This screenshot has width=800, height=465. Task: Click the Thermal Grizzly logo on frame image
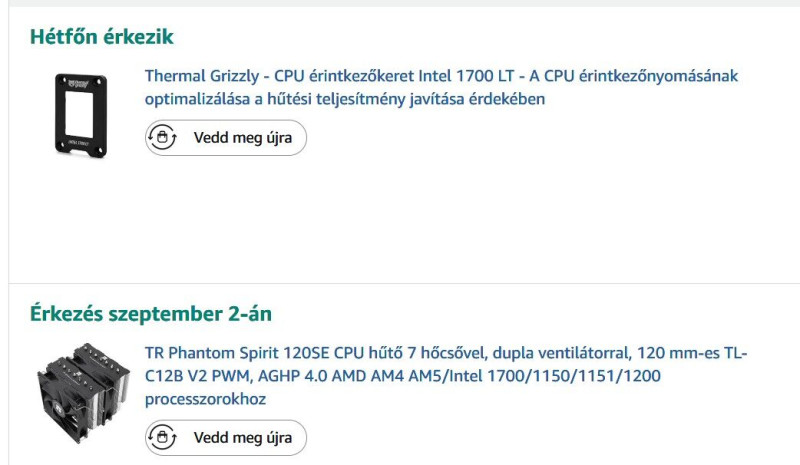[x=78, y=83]
